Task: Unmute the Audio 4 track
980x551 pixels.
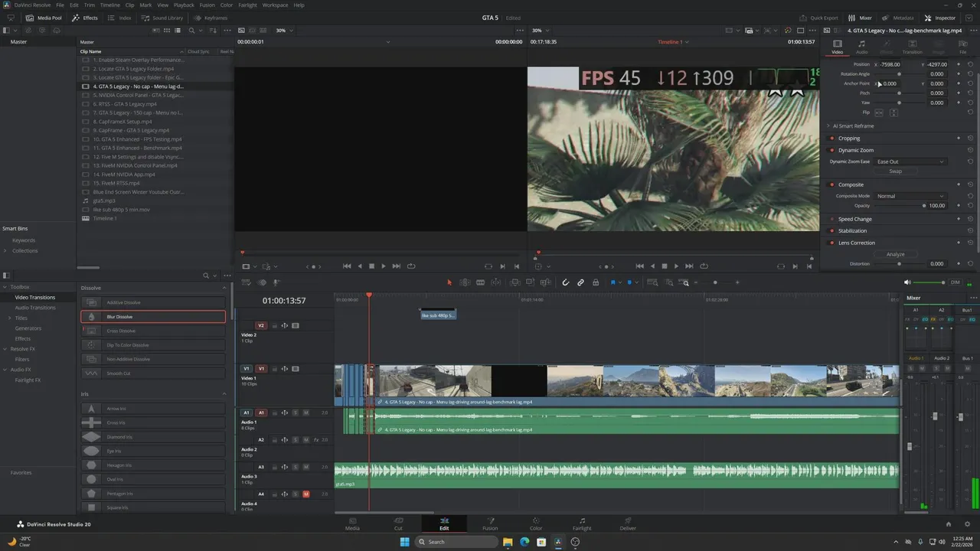Action: [x=306, y=494]
